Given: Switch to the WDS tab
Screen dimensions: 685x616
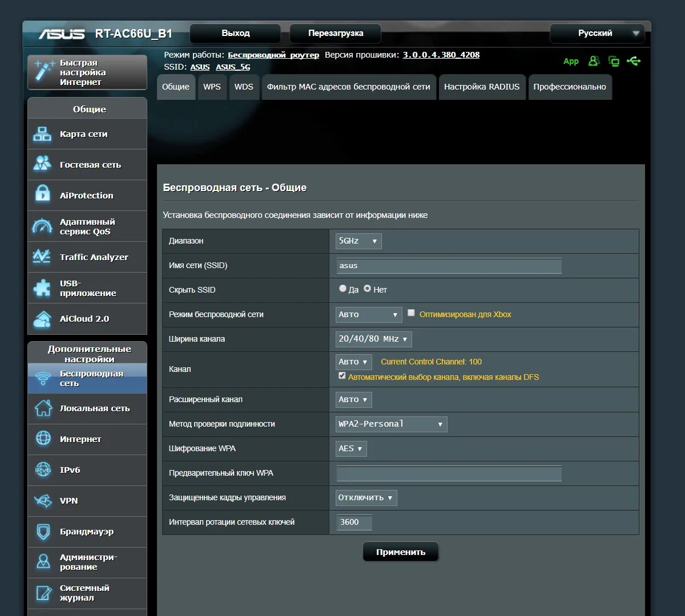Looking at the screenshot, I should tap(244, 87).
